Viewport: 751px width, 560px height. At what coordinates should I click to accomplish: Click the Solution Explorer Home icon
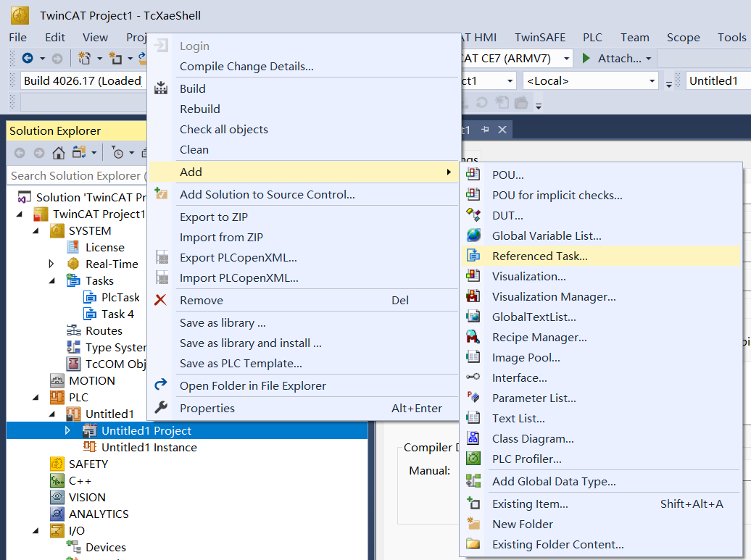click(59, 153)
